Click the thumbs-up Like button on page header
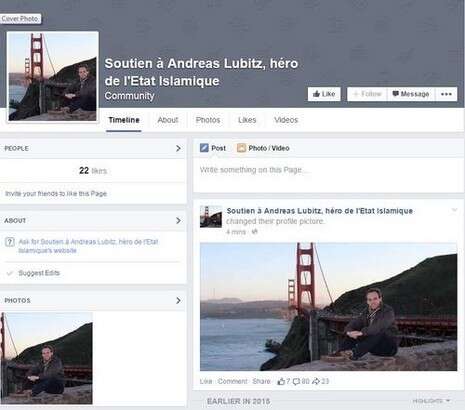Image resolution: width=465 pixels, height=410 pixels. coord(324,94)
